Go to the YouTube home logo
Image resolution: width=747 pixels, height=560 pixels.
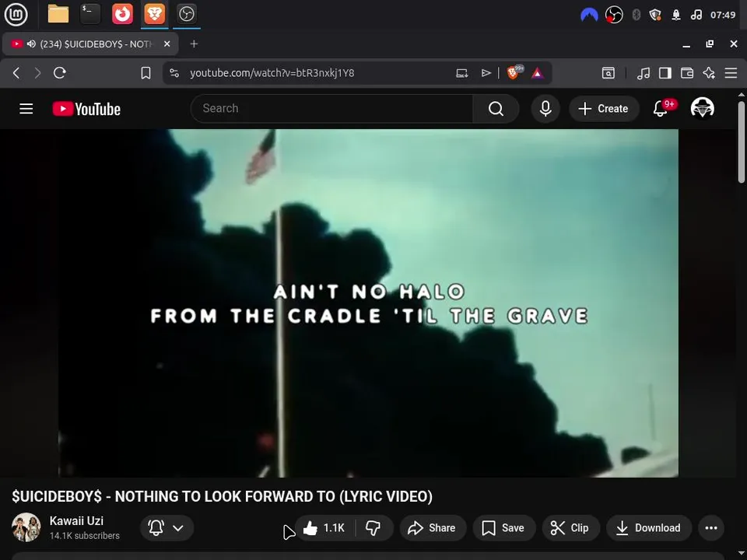(86, 109)
